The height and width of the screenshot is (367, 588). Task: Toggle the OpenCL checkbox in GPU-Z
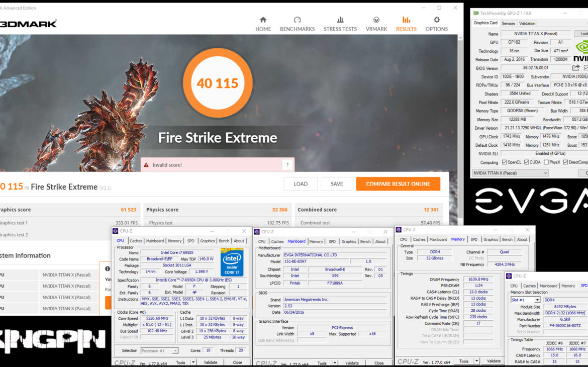[x=504, y=162]
